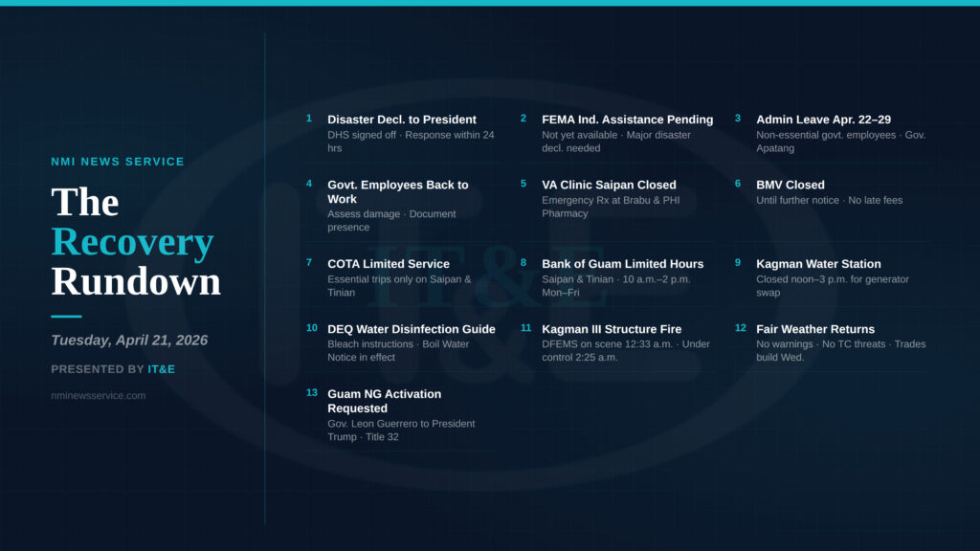
Task: Select Kagman III Structure Fire headline
Action: 612,329
